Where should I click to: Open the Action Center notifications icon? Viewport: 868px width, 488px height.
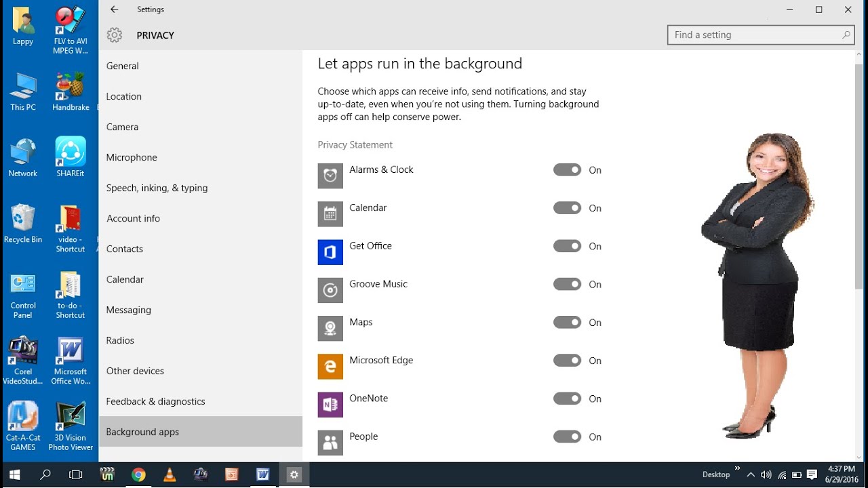tap(812, 474)
